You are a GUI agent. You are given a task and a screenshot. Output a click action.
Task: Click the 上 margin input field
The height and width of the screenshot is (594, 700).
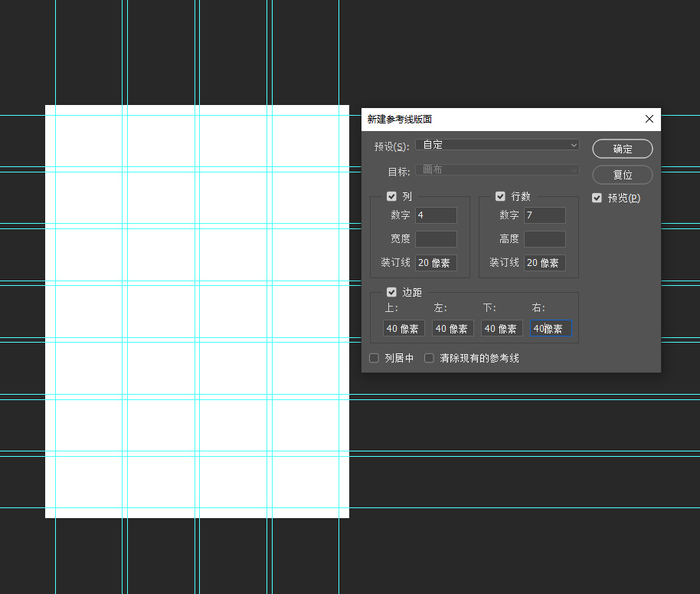coord(404,329)
